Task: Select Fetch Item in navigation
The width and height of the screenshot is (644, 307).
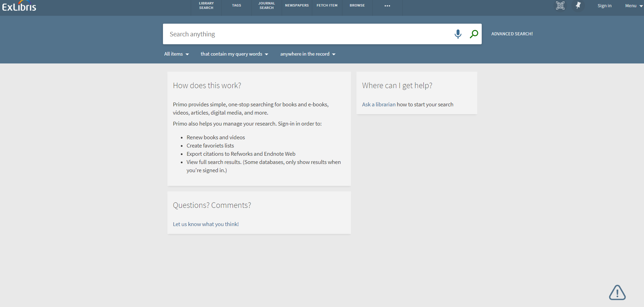Action: pyautogui.click(x=327, y=6)
